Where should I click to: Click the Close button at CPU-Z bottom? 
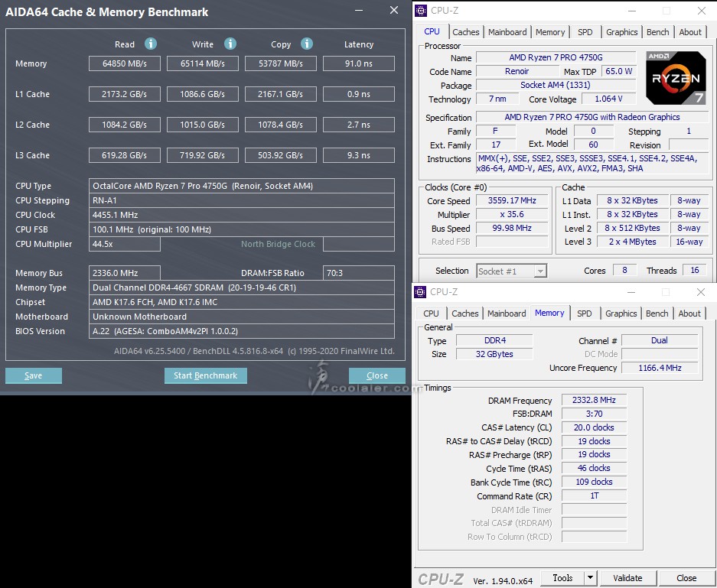click(x=686, y=578)
